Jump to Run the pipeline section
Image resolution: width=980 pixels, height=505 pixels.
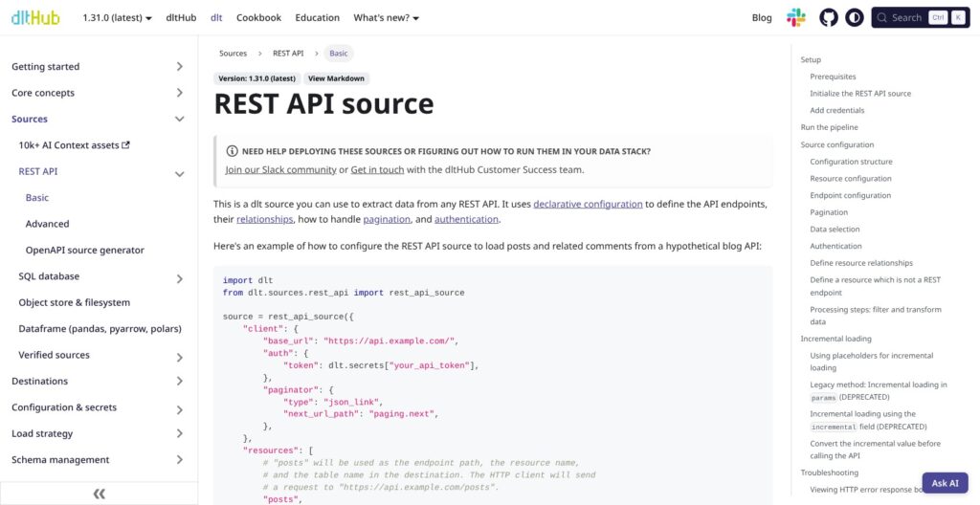point(830,127)
